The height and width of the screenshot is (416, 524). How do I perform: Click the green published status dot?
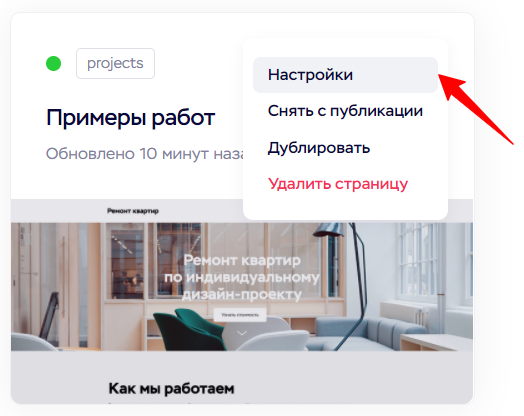53,63
